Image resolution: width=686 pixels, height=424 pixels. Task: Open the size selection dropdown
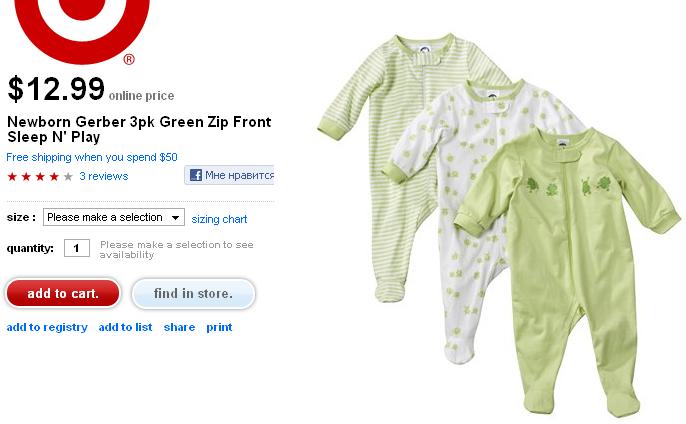coord(114,217)
